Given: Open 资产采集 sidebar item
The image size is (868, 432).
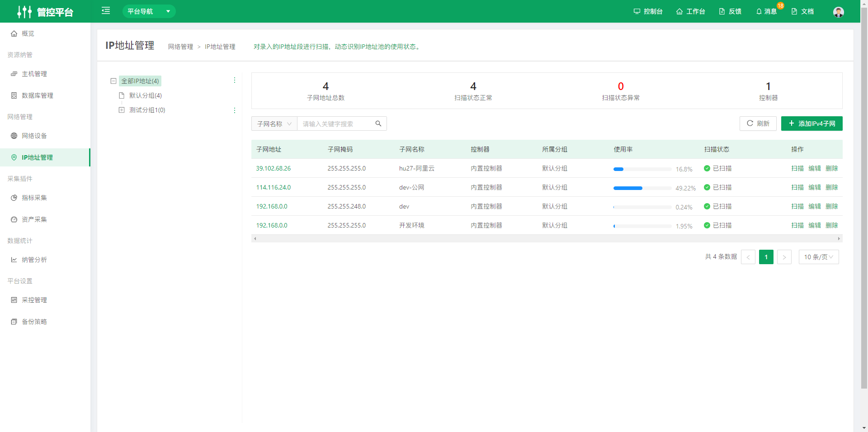Looking at the screenshot, I should coord(45,219).
